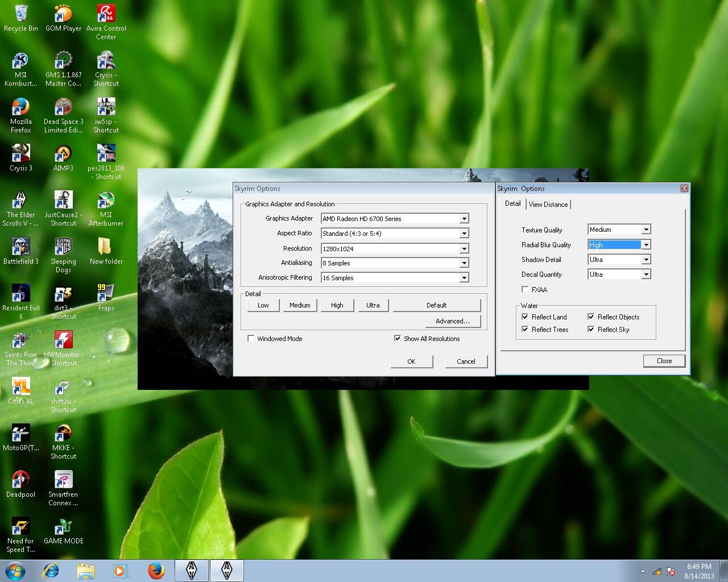Set detail preset to Ultra
This screenshot has width=728, height=582.
(x=373, y=305)
